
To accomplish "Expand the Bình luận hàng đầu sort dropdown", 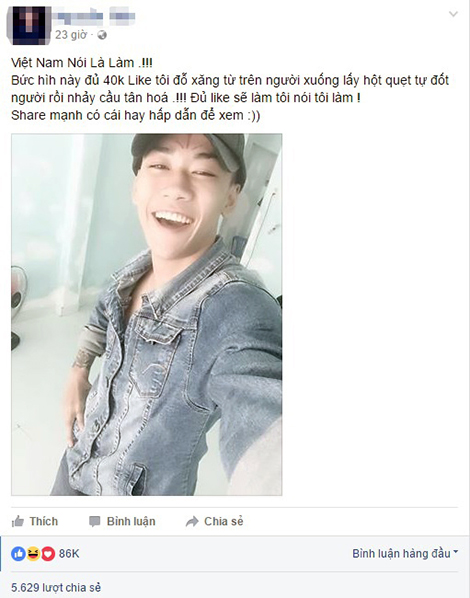I will [x=405, y=553].
